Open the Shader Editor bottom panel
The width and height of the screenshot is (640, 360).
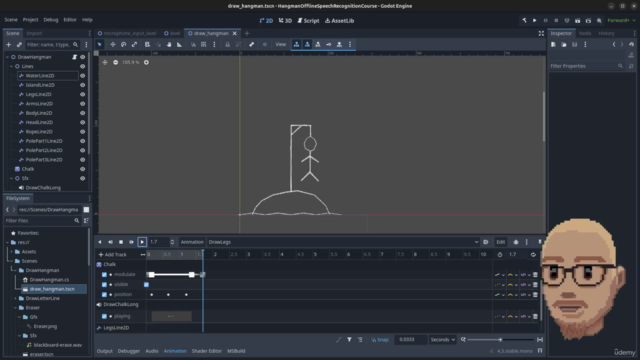click(207, 351)
